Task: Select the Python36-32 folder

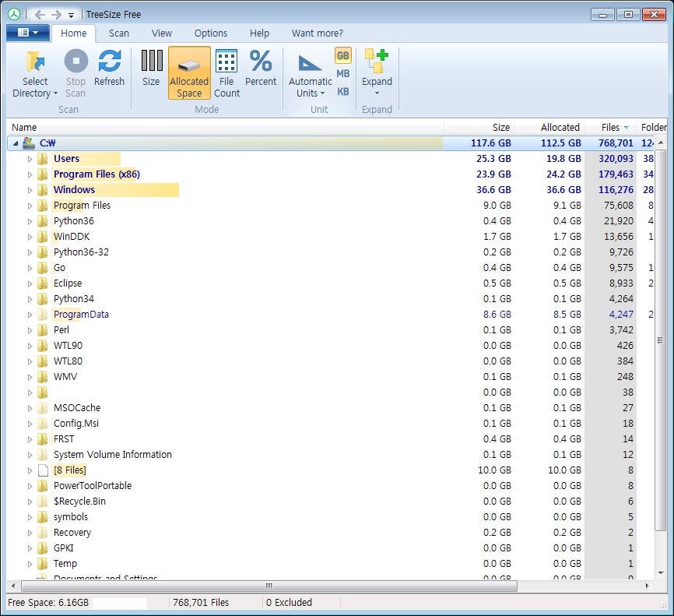Action: (x=81, y=252)
